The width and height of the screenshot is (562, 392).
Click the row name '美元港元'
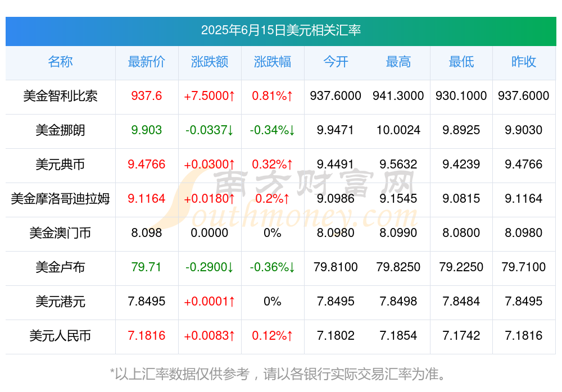pyautogui.click(x=60, y=302)
